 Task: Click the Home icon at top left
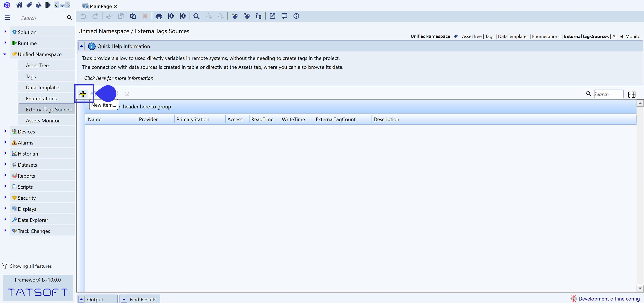click(x=19, y=5)
